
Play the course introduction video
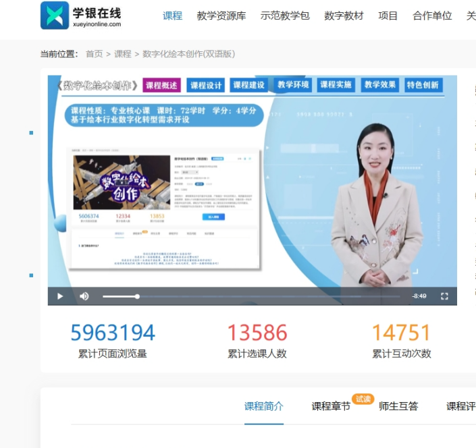[x=60, y=296]
